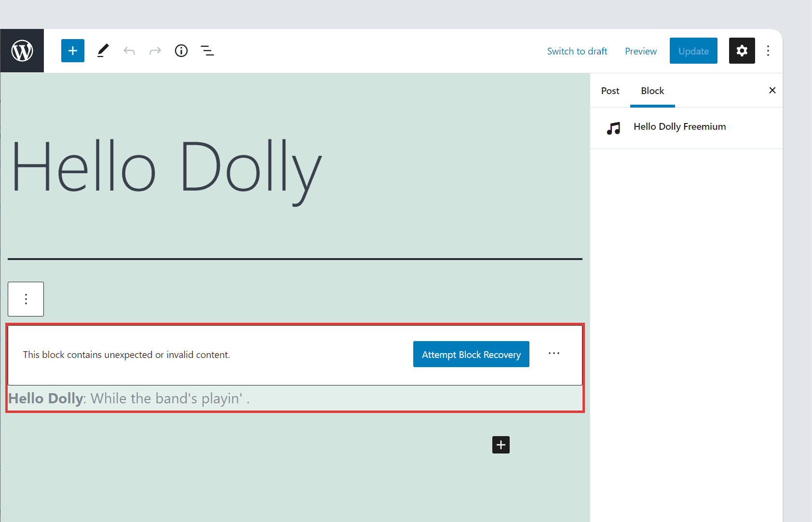Click the Hello Dolly Freemium music icon

click(613, 128)
